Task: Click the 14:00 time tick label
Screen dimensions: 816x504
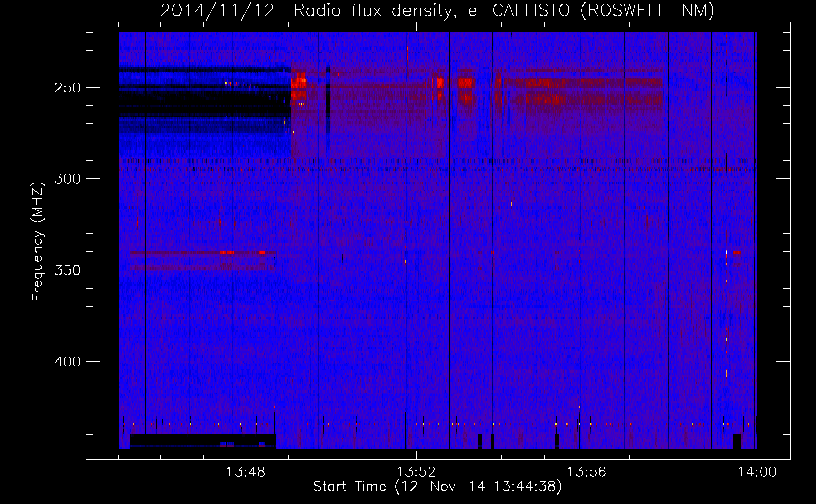Action: (x=757, y=472)
